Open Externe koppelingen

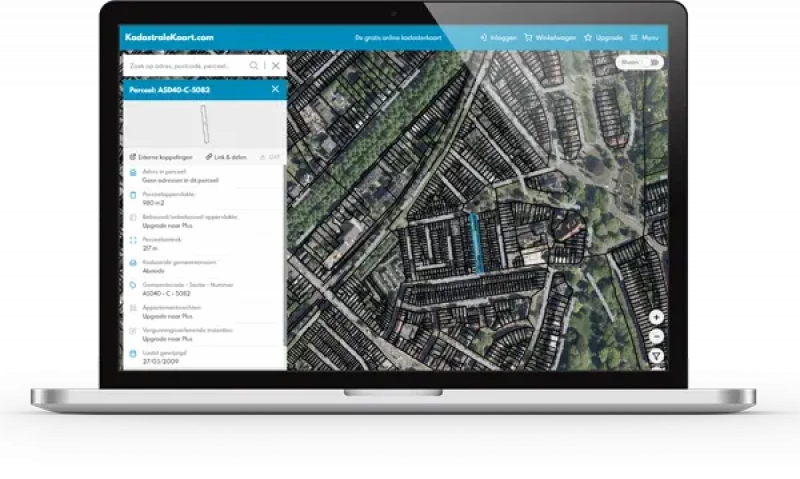click(161, 157)
